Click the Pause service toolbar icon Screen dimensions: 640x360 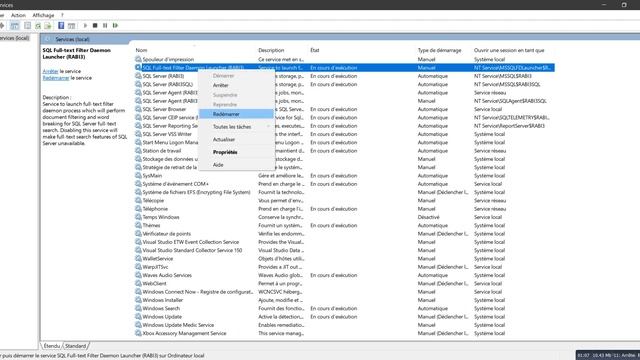[105, 25]
